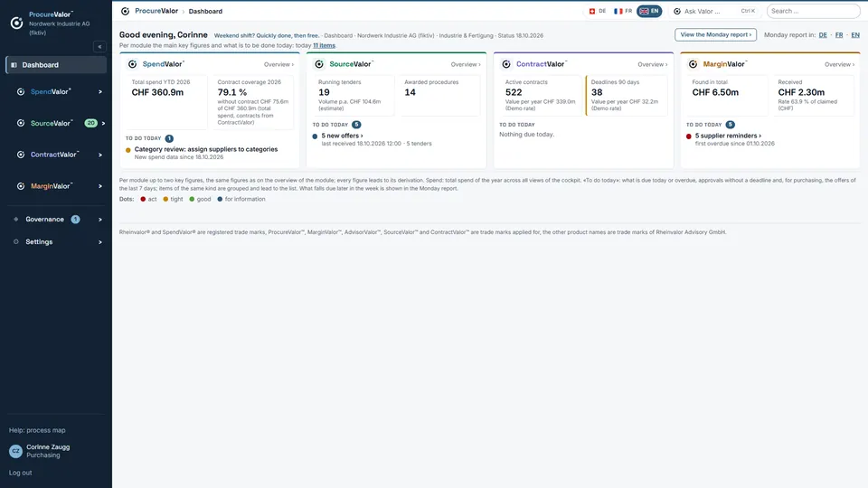Viewport: 868px width, 488px height.
Task: Switch interface language to EN
Action: coord(649,11)
